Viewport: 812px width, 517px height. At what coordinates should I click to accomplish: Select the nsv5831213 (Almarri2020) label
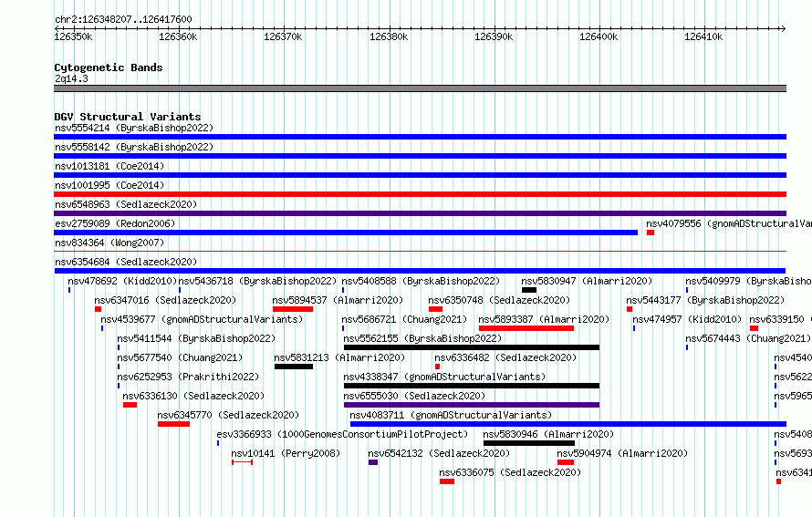pyautogui.click(x=339, y=357)
